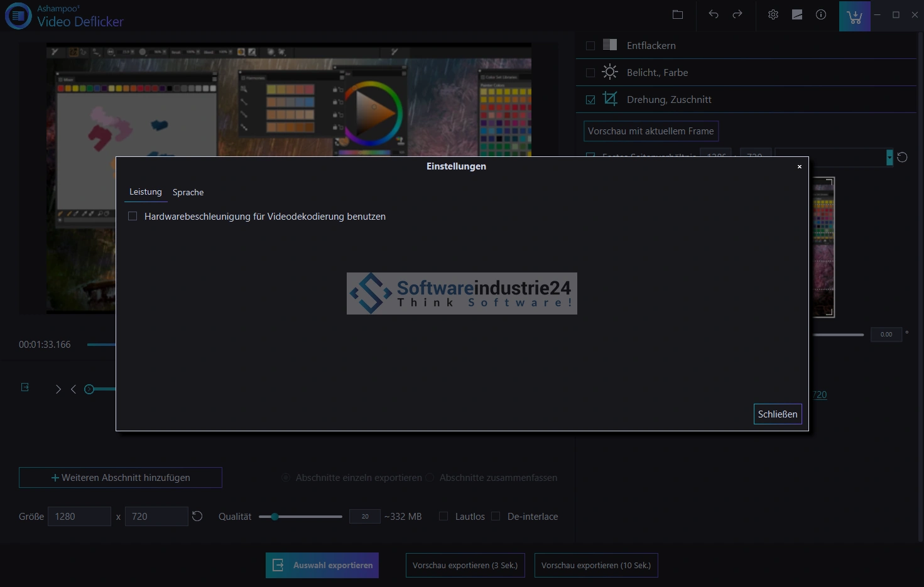Click the export width field showing 1280
Viewport: 924px width, 587px height.
(79, 517)
